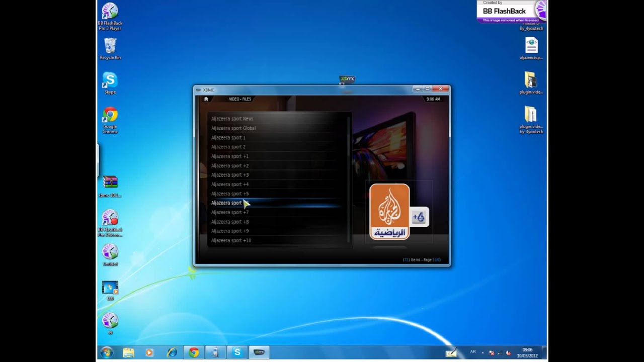
Task: Click the VIDEO - FILES header label
Action: [240, 99]
